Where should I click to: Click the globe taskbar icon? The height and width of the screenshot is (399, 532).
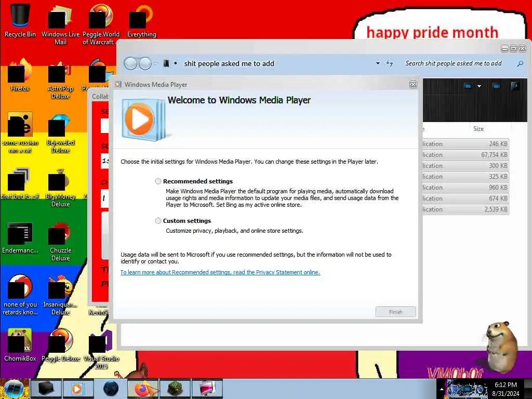[111, 389]
